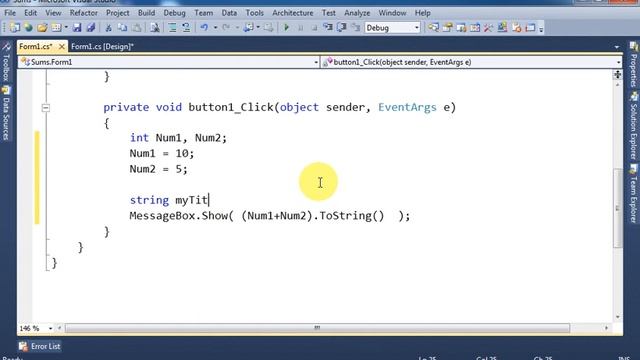Click the Redo arrow icon
640x360 pixels.
pyautogui.click(x=226, y=28)
